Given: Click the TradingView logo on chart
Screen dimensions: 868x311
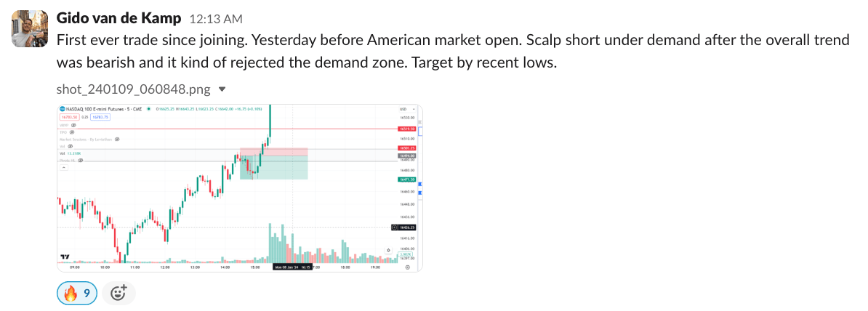Looking at the screenshot, I should (65, 257).
